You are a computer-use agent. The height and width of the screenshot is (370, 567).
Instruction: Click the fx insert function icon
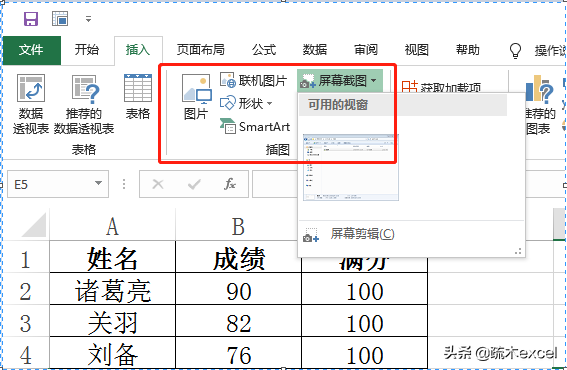pos(230,184)
